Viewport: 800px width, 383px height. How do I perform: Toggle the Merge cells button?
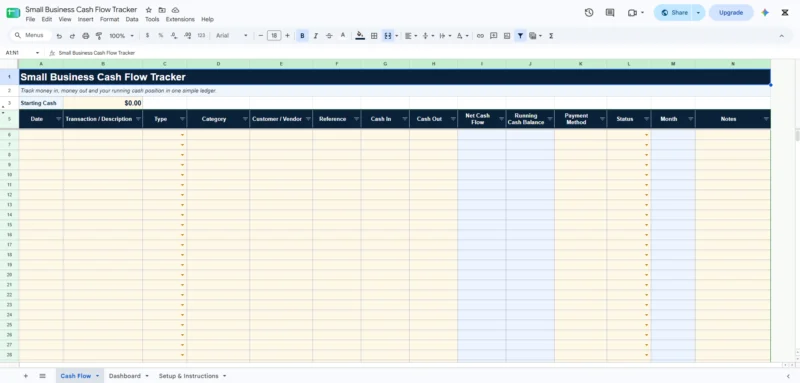pyautogui.click(x=388, y=36)
